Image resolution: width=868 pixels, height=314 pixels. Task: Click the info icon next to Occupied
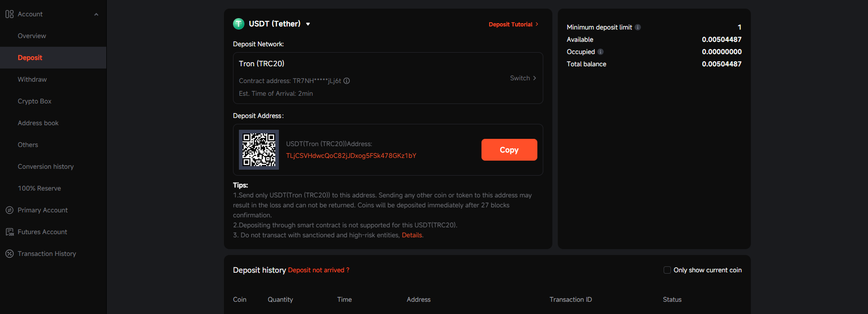click(600, 52)
